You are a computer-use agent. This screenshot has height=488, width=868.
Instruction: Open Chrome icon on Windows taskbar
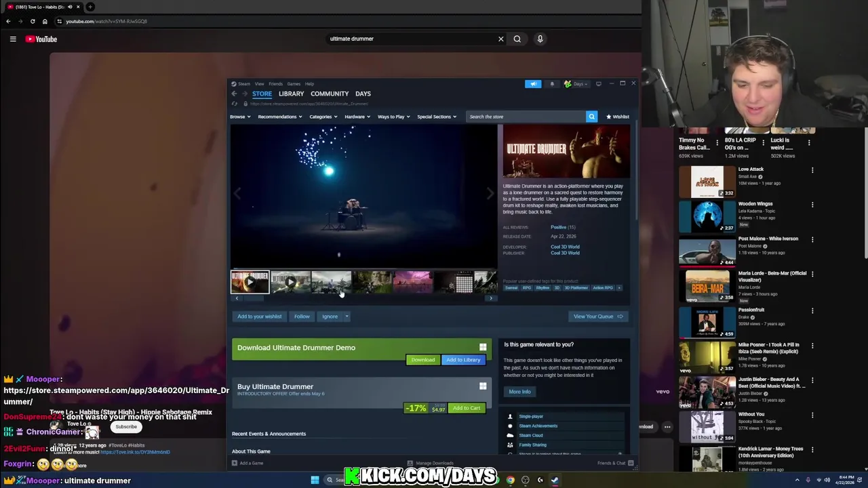coord(511,480)
